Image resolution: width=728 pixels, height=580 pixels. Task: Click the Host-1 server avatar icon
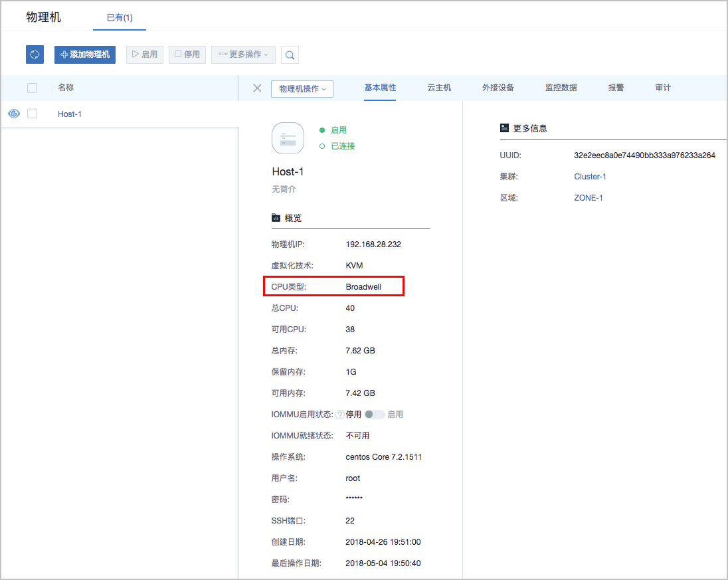[x=288, y=138]
